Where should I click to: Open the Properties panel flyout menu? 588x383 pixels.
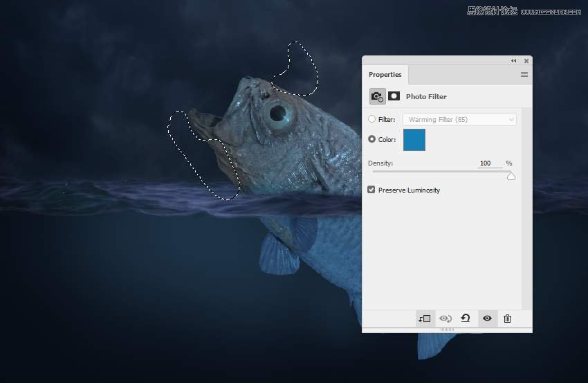[x=524, y=75]
